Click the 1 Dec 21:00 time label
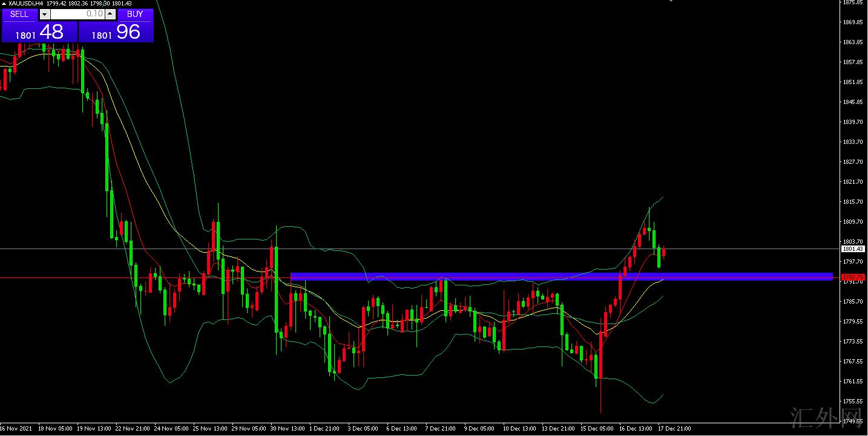868x436 pixels. pos(324,429)
